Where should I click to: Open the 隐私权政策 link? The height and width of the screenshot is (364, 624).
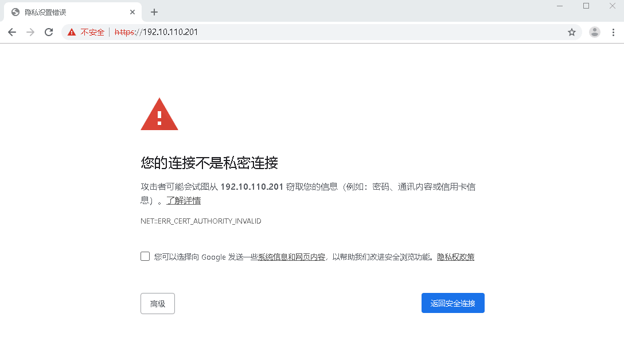(455, 257)
